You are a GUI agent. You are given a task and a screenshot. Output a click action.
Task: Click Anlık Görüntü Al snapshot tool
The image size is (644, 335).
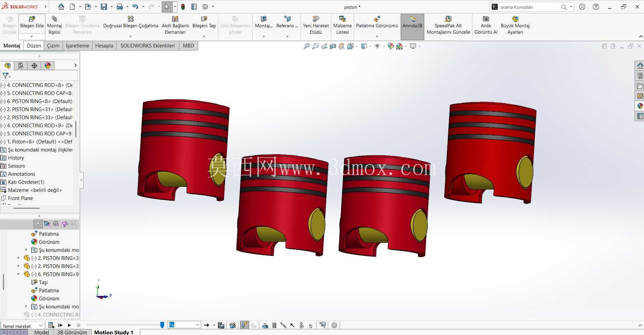tap(486, 25)
